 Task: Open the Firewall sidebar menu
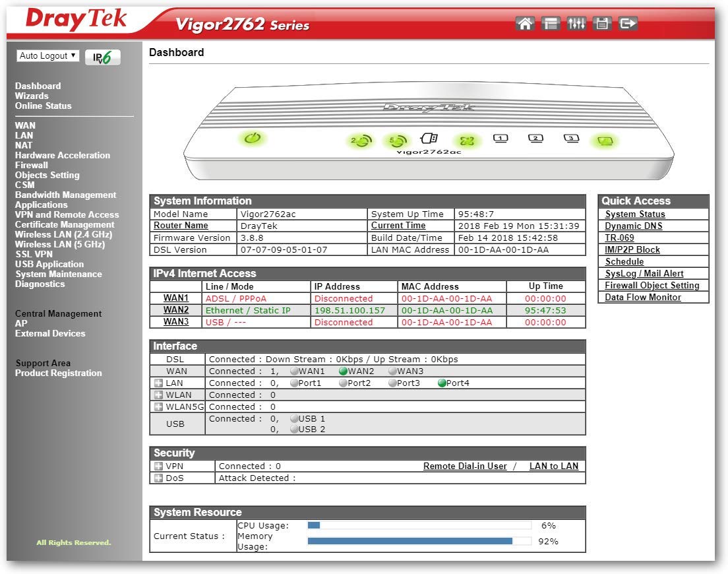(32, 165)
